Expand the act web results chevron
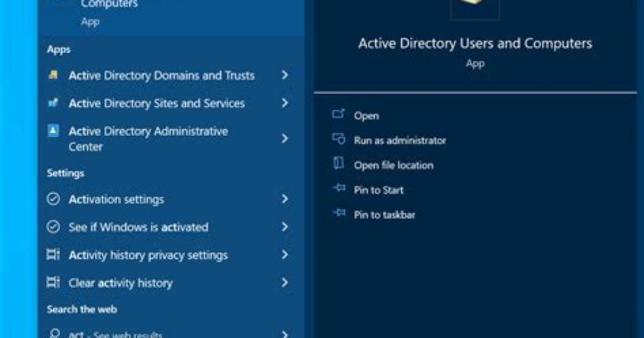 (285, 334)
